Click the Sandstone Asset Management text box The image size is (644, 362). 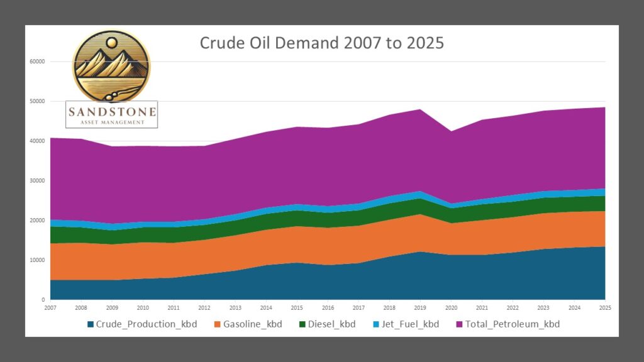pos(112,114)
